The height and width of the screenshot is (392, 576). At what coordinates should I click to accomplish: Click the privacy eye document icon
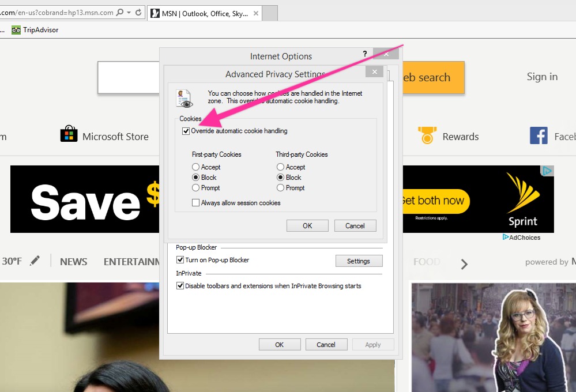[184, 99]
